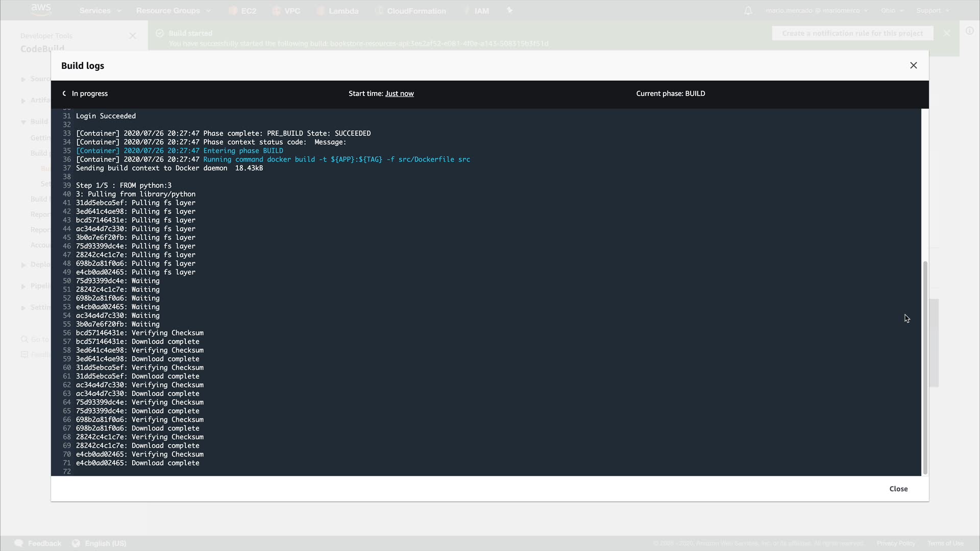980x551 pixels.
Task: Click Create a notification role button
Action: 852,33
